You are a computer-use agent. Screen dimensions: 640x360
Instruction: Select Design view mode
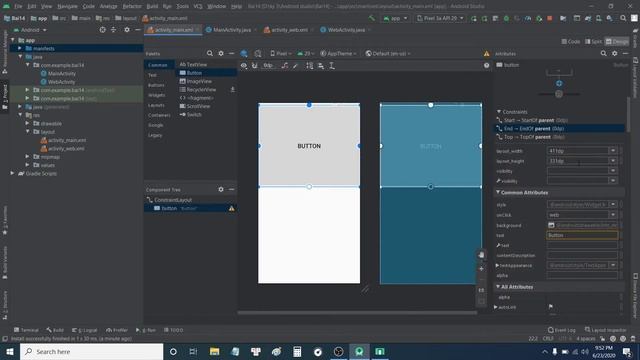click(x=617, y=42)
